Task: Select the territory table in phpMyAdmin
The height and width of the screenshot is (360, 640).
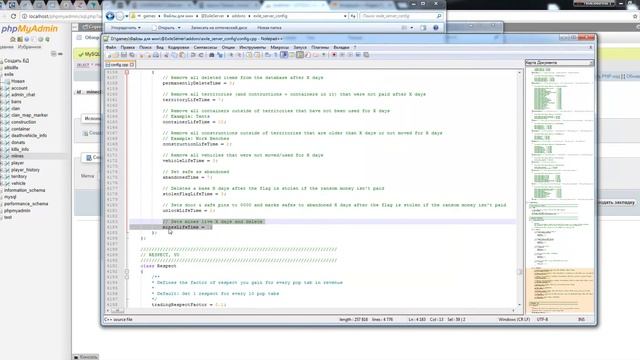Action: point(19,176)
